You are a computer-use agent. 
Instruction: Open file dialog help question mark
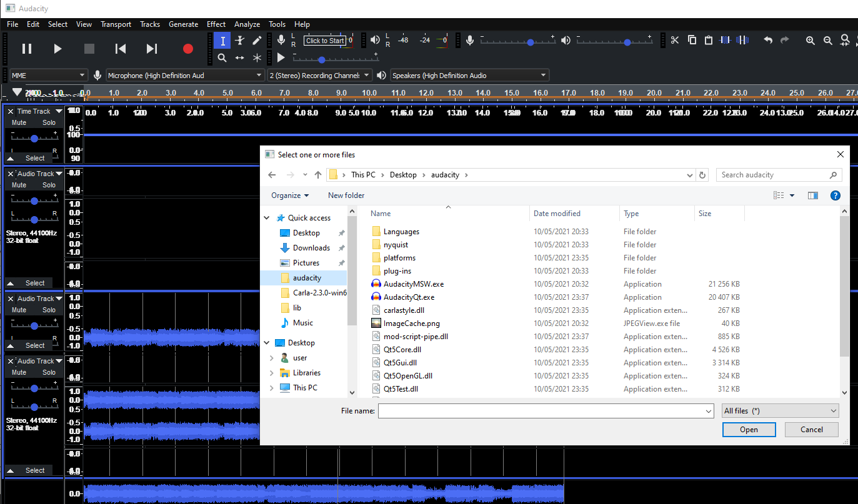(835, 195)
